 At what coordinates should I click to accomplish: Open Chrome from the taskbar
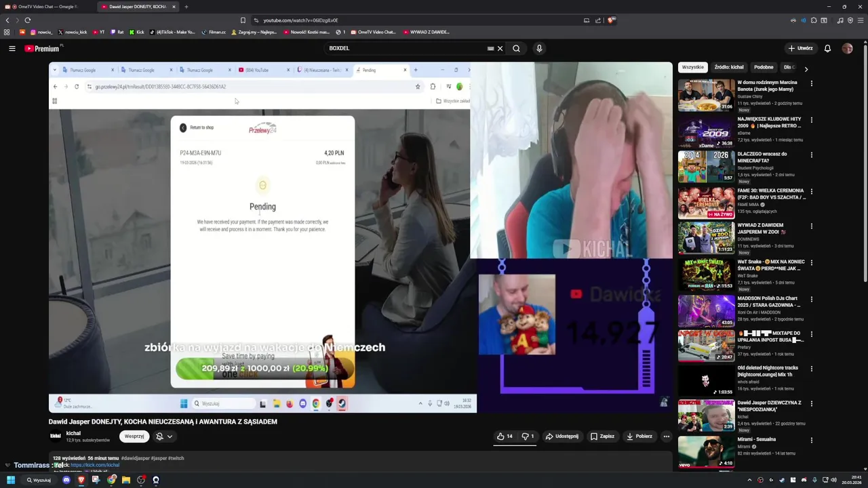tap(111, 480)
